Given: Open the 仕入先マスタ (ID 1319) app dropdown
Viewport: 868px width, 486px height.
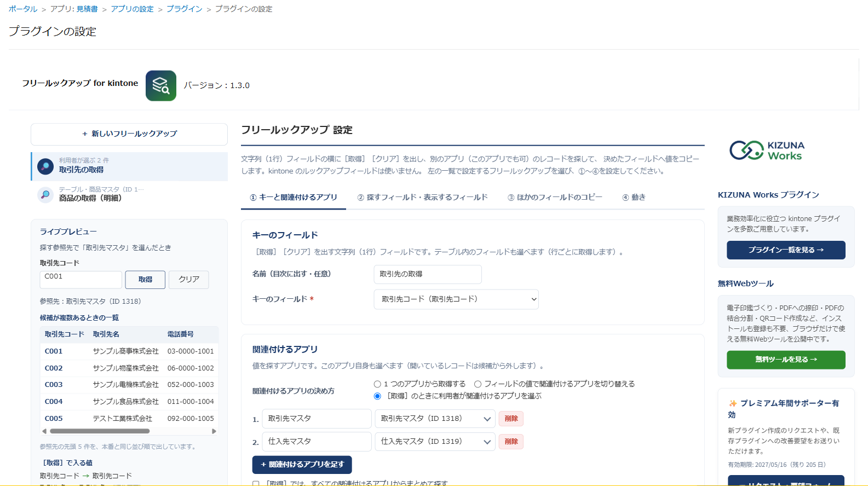Looking at the screenshot, I should coord(435,442).
